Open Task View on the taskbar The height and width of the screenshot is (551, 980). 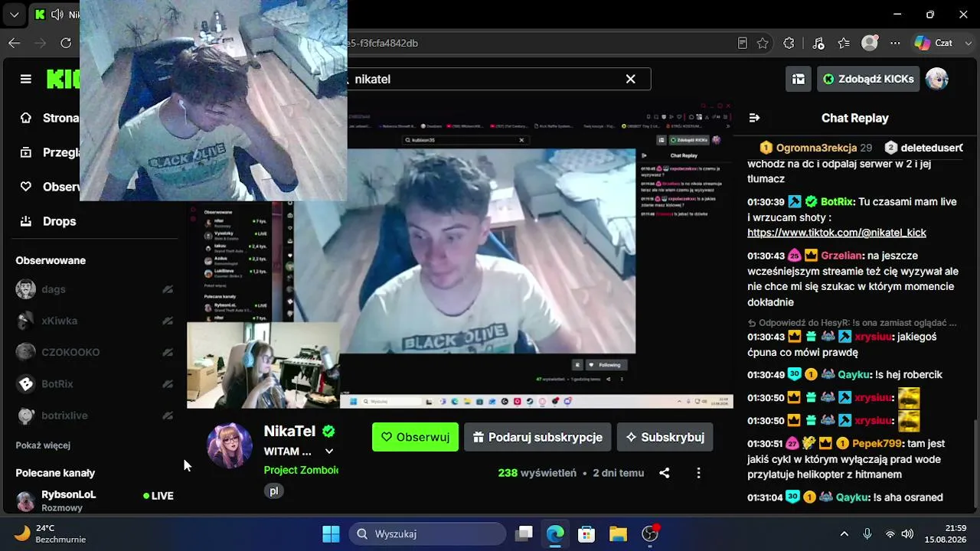coord(524,533)
